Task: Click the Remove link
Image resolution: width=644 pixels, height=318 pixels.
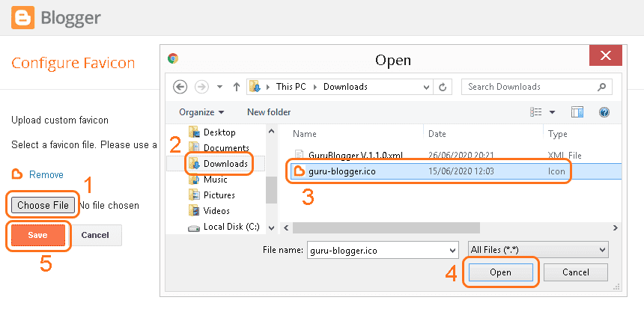Action: tap(46, 175)
